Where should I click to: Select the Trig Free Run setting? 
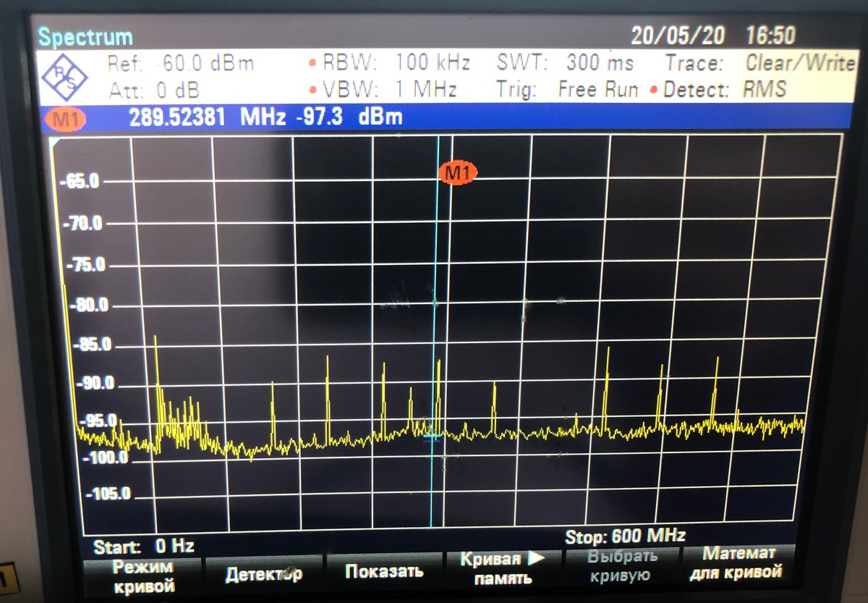[568, 90]
